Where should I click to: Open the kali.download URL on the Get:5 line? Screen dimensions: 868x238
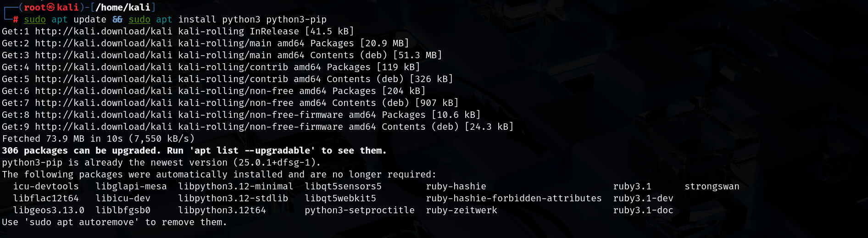point(103,79)
